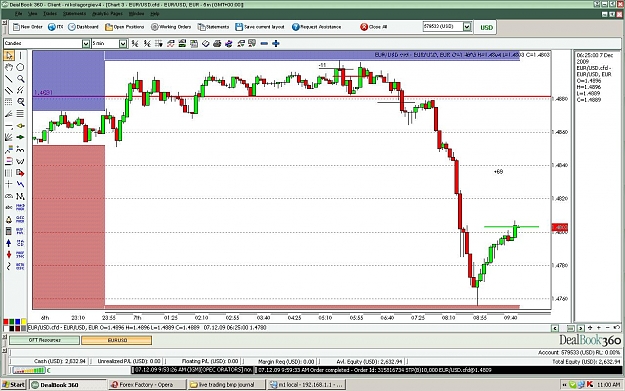Open the Window menu

[136, 14]
